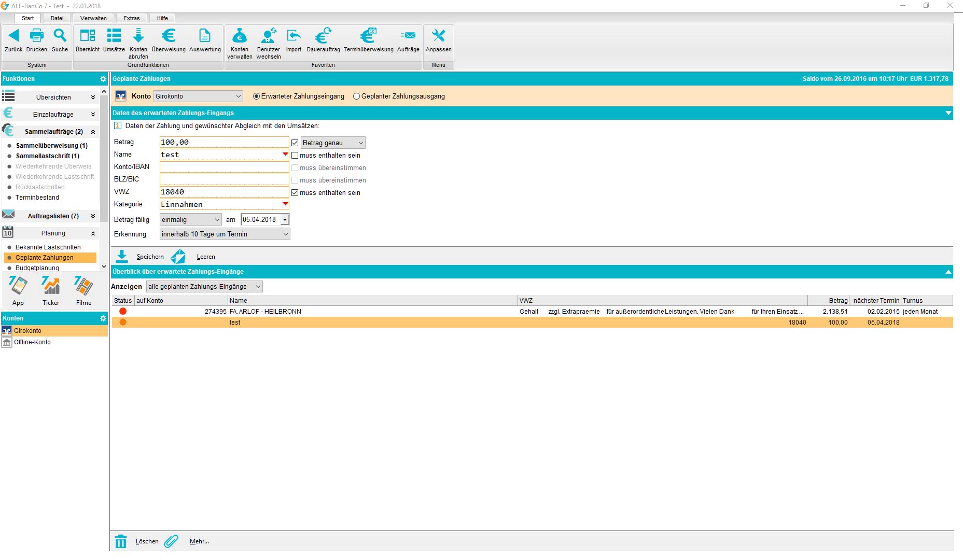963x560 pixels.
Task: Open the Filme icon in the sidebar
Action: [83, 286]
